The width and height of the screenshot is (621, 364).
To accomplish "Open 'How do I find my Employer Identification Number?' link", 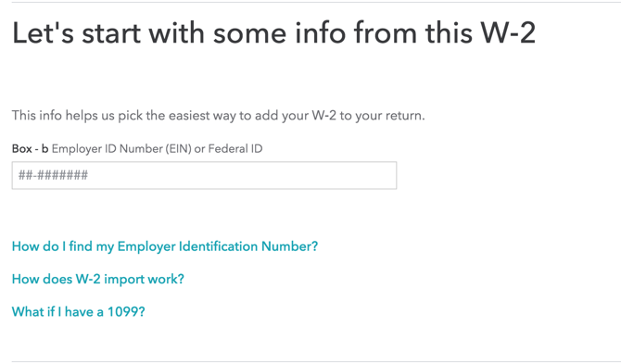I will click(165, 246).
